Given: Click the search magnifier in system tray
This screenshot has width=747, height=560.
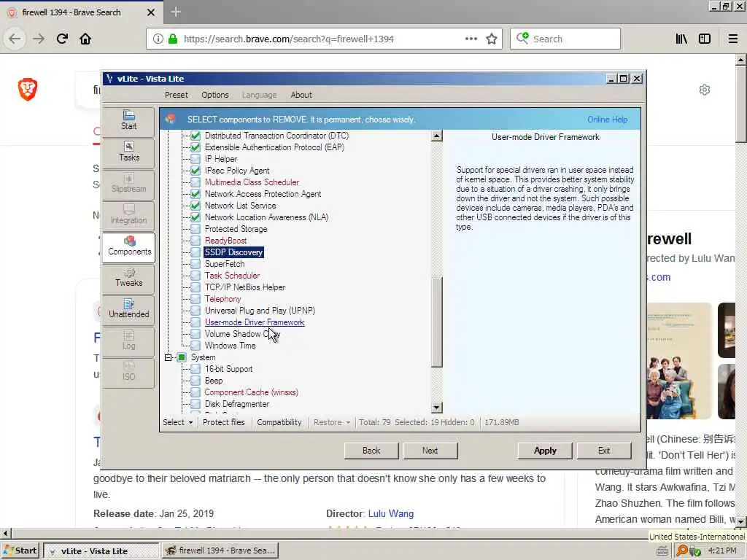Looking at the screenshot, I should click(x=682, y=551).
